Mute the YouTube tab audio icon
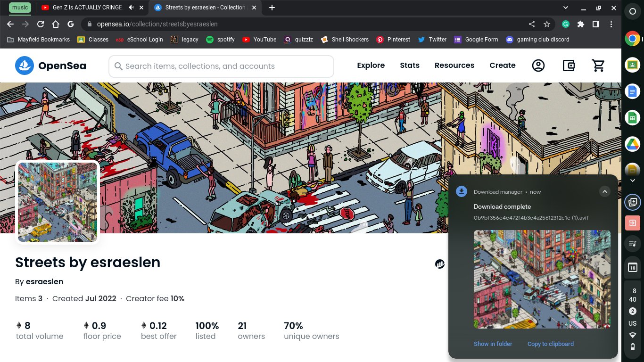This screenshot has height=362, width=644. pos(131,8)
